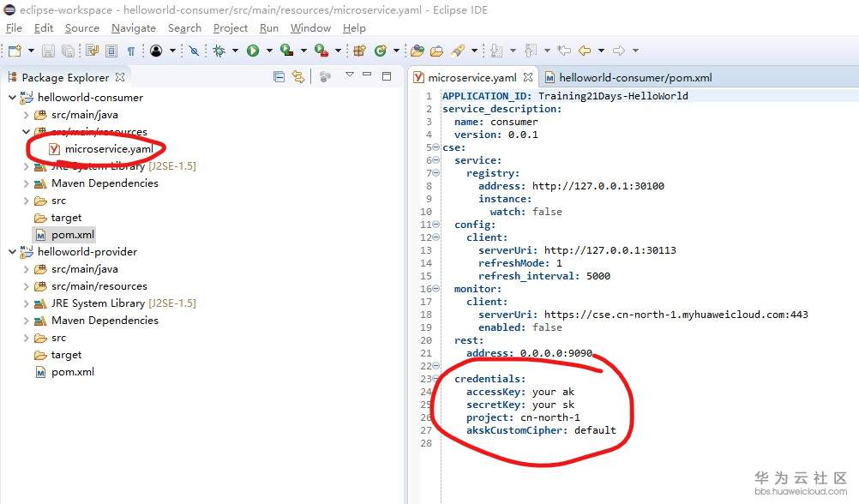The image size is (859, 504).
Task: Click the Save All toolbar icon
Action: click(x=68, y=51)
